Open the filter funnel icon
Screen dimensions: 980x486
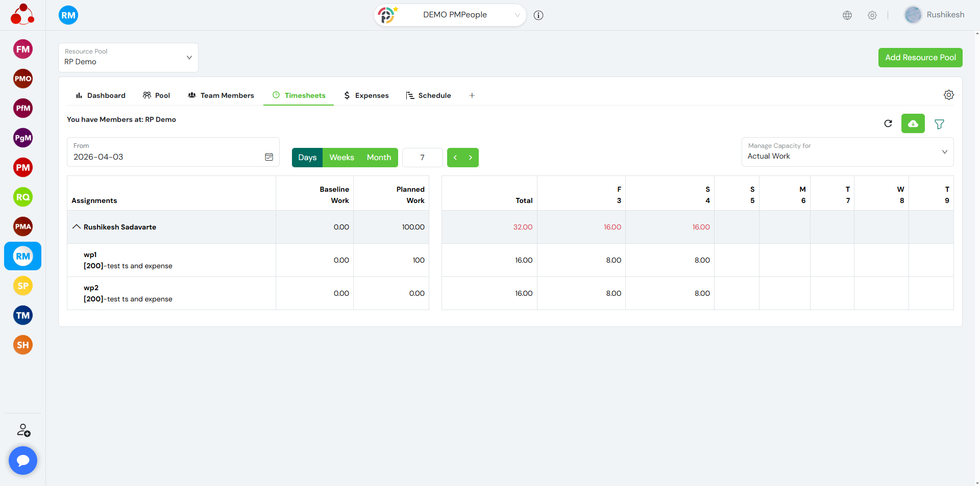pyautogui.click(x=939, y=124)
